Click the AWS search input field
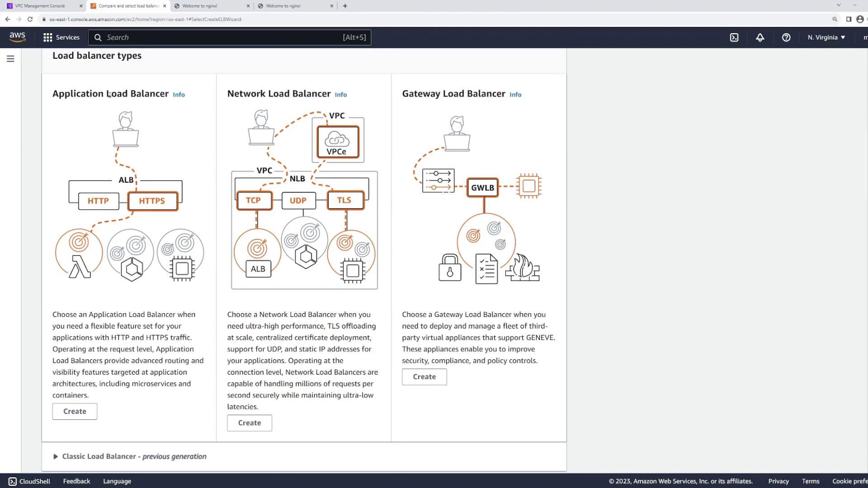This screenshot has width=868, height=488. (222, 38)
